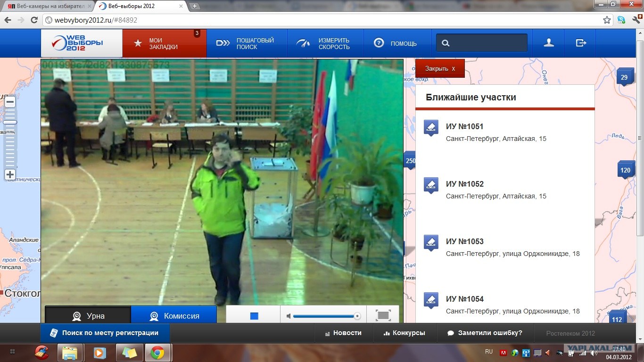This screenshot has width=644, height=362.
Task: Open the Мои закладки bookmarks section
Action: tap(164, 43)
